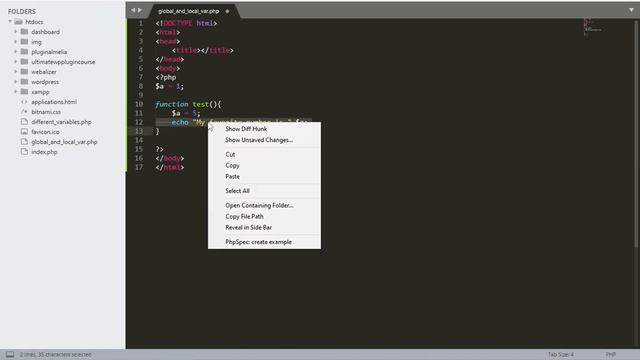Place cursor on 'function test(){' line
Viewport: 640px width, 360px height.
(x=188, y=104)
